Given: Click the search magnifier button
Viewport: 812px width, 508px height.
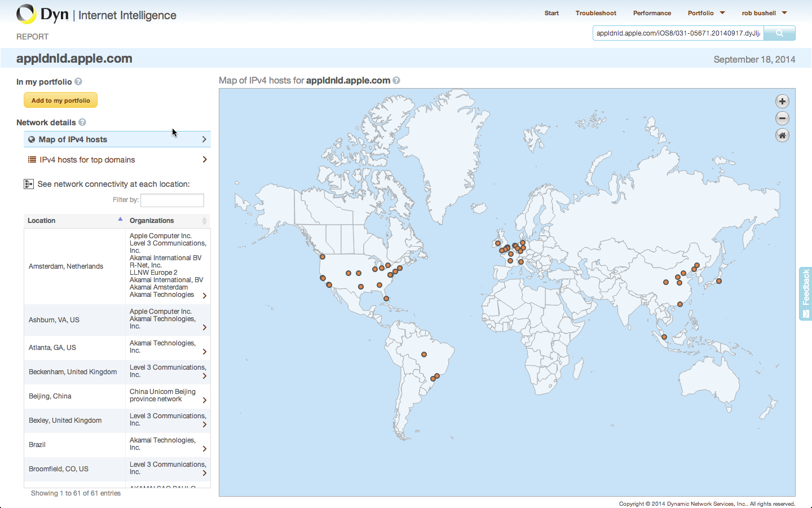Looking at the screenshot, I should [779, 33].
